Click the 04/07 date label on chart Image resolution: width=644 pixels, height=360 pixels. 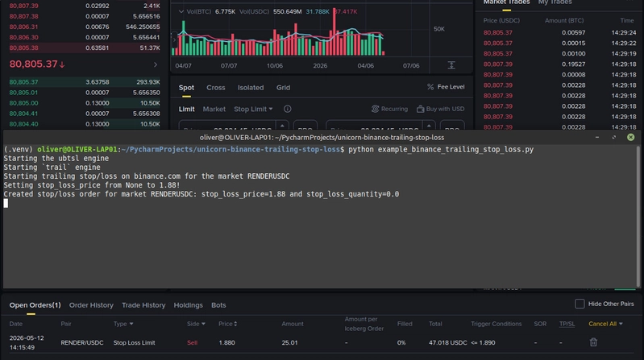pos(183,66)
